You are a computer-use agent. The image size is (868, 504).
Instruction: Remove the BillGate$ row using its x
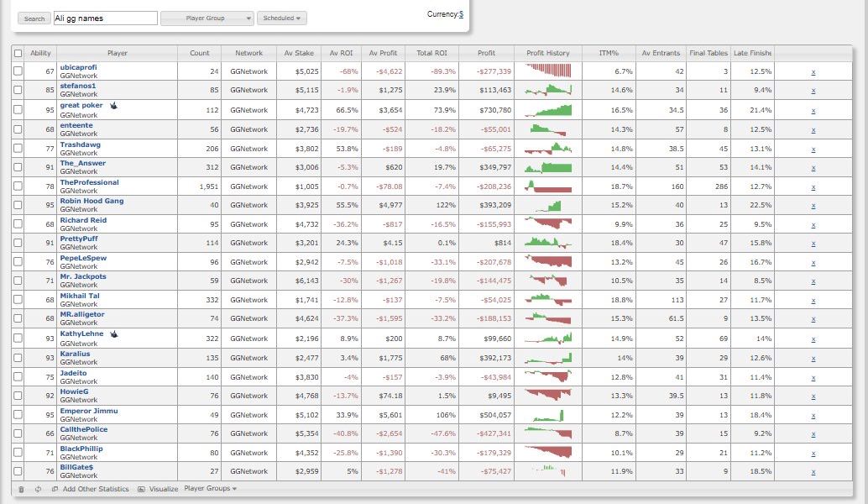click(x=813, y=471)
